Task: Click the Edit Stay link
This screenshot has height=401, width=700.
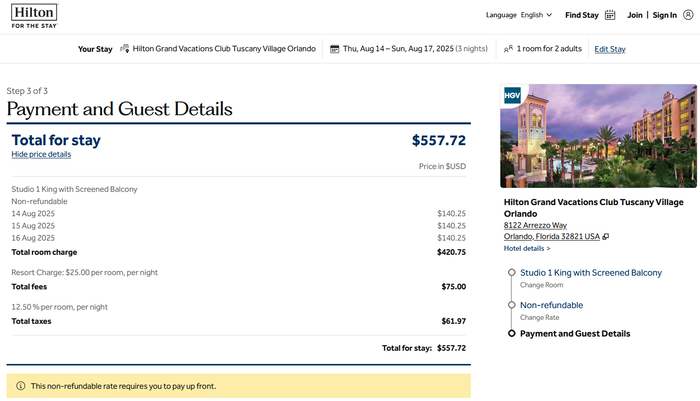Action: 610,49
